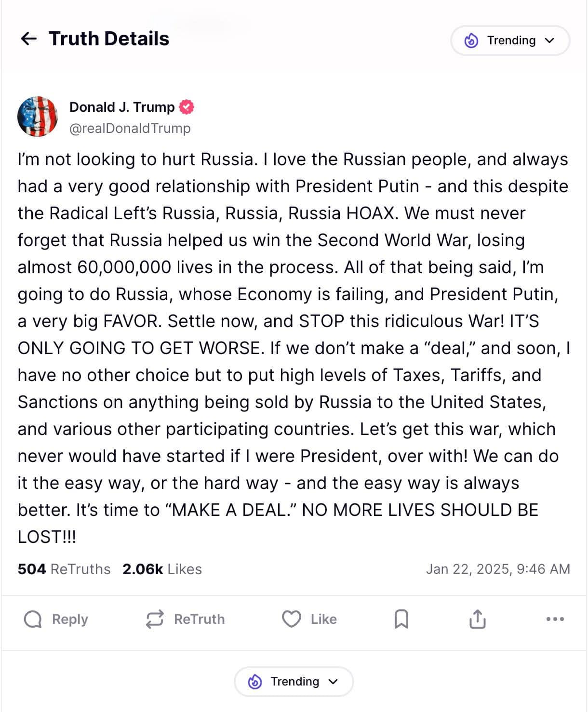Click the Like heart icon

[x=291, y=619]
